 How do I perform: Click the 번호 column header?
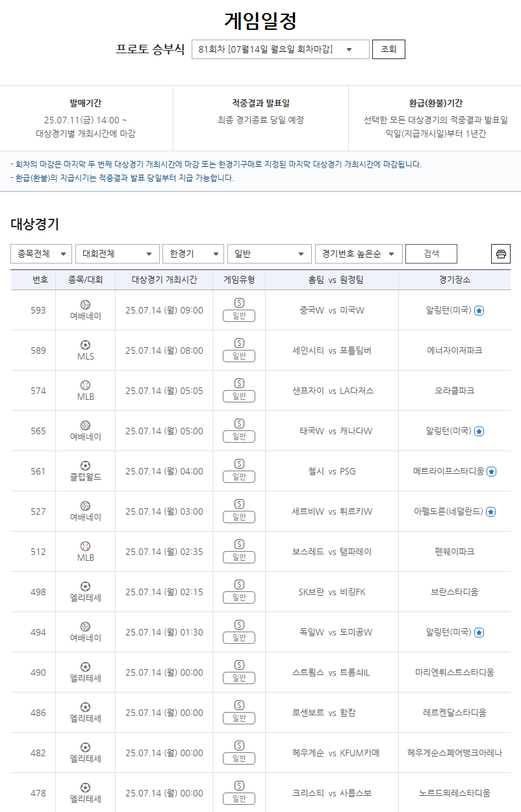coord(40,280)
